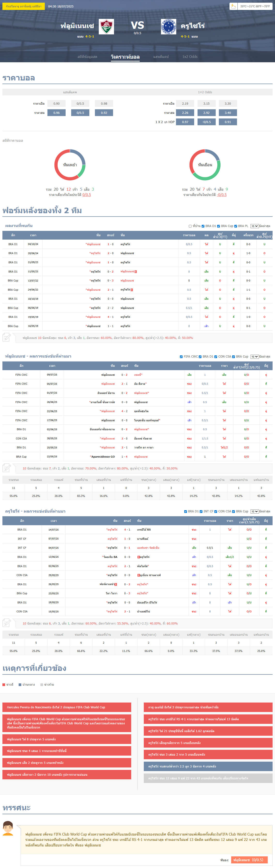This screenshot has width=275, height=868.
Task: Click the live 1x2 odds 2.26 button
Action: pos(185,113)
